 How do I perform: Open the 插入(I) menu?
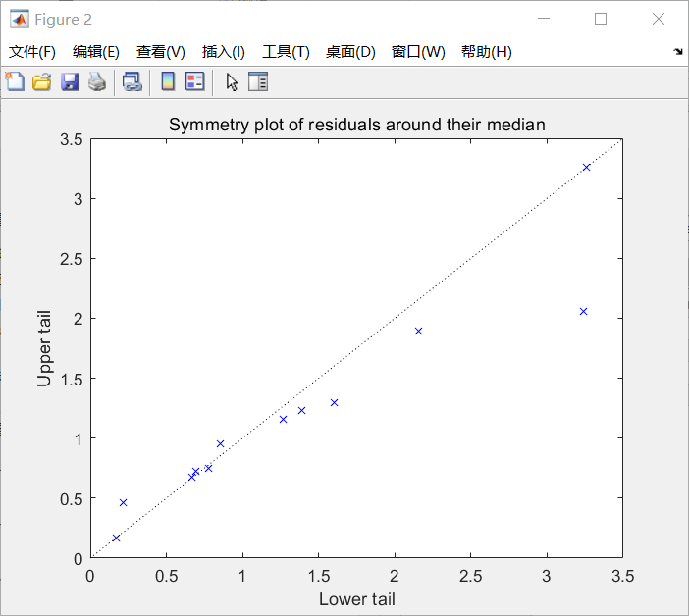click(x=224, y=52)
